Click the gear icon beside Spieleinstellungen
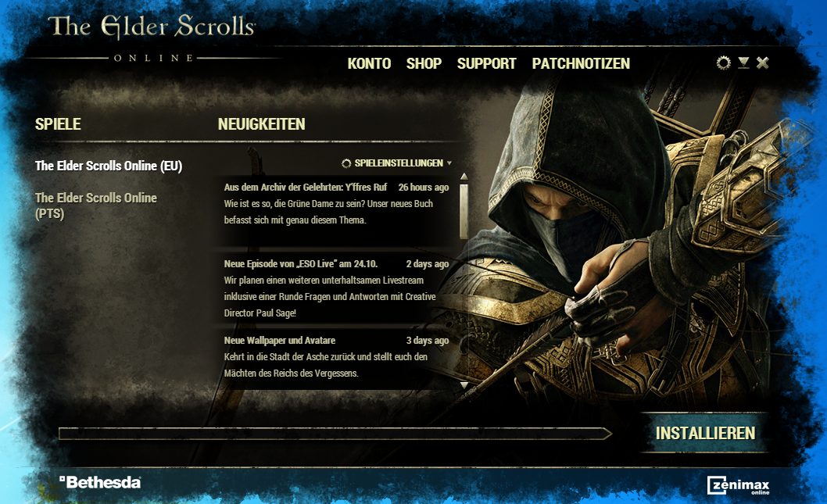 pyautogui.click(x=346, y=163)
